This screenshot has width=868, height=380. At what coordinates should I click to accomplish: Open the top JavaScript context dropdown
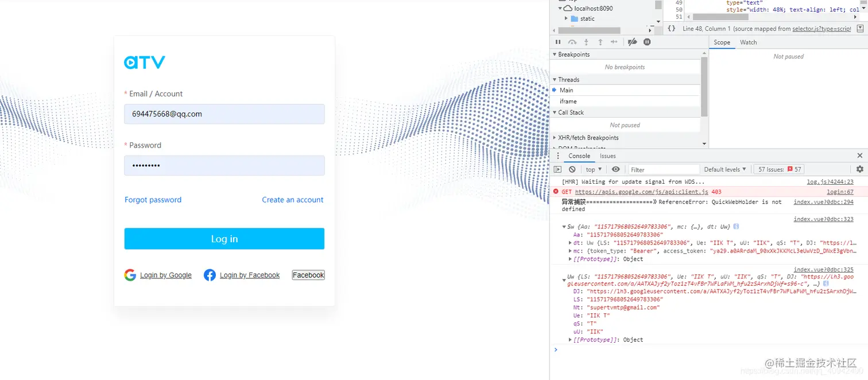point(594,169)
